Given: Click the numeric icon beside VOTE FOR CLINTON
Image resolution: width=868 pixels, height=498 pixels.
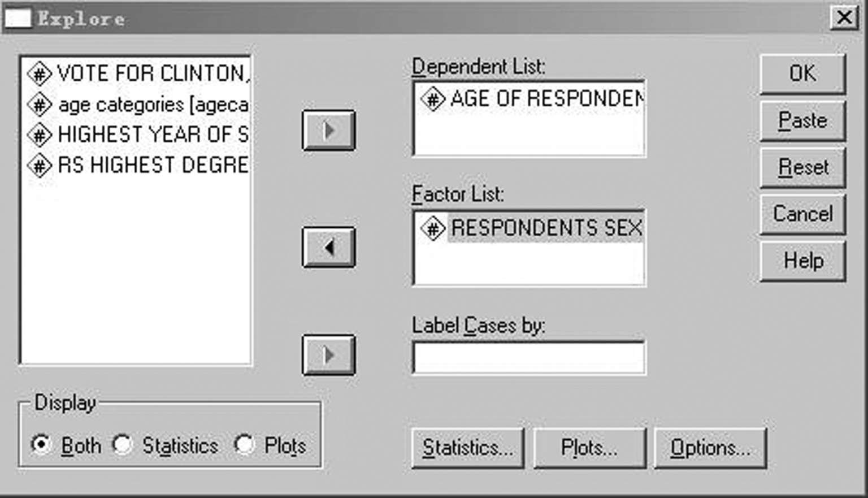Looking at the screenshot, I should tap(40, 73).
